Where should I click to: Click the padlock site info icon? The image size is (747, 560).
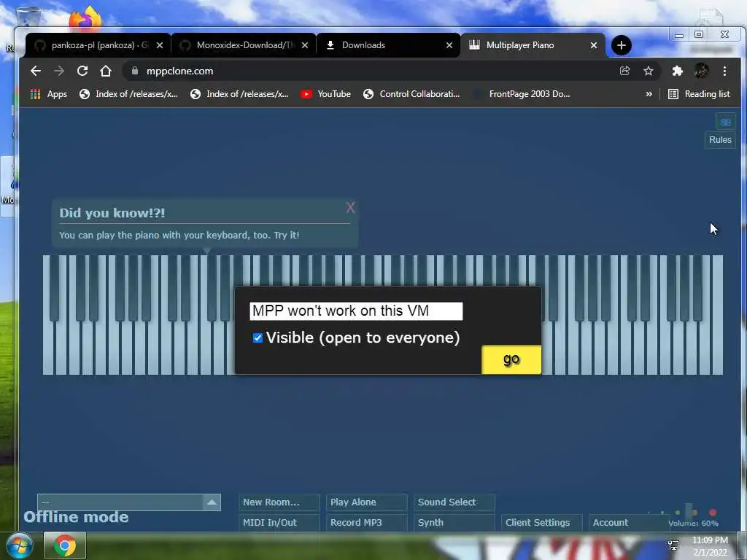(x=135, y=71)
